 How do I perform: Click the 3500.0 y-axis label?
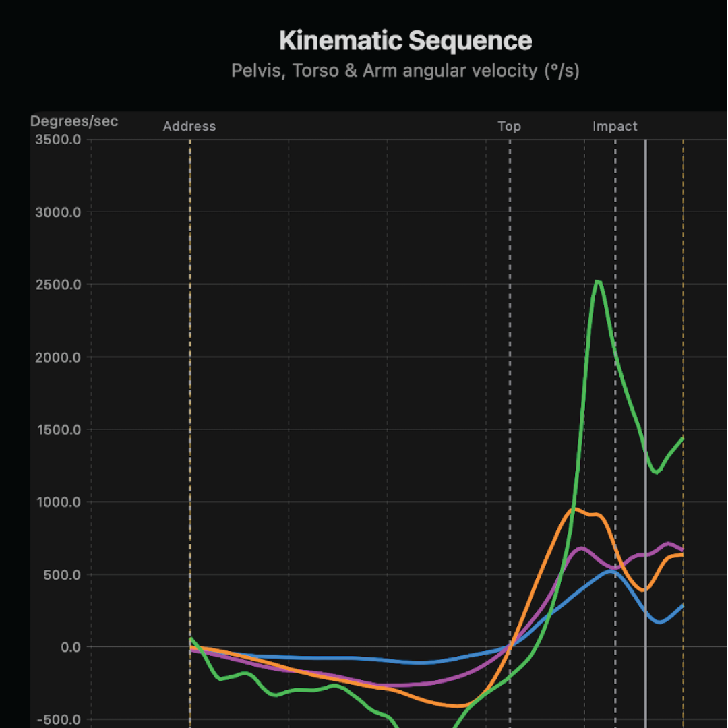tap(57, 140)
